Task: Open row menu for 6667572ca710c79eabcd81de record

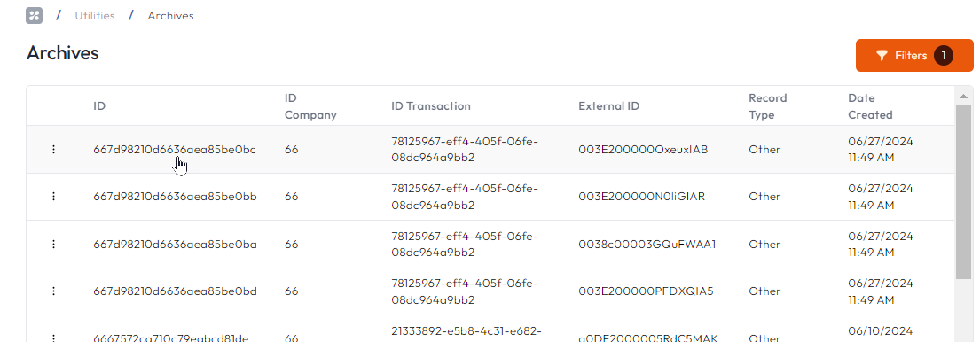Action: coord(54,338)
